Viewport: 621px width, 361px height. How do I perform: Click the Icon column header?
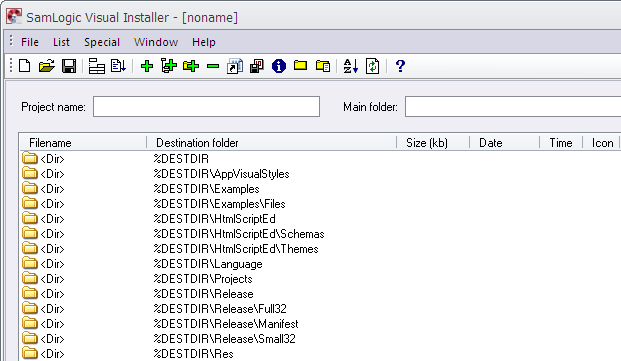tap(602, 143)
